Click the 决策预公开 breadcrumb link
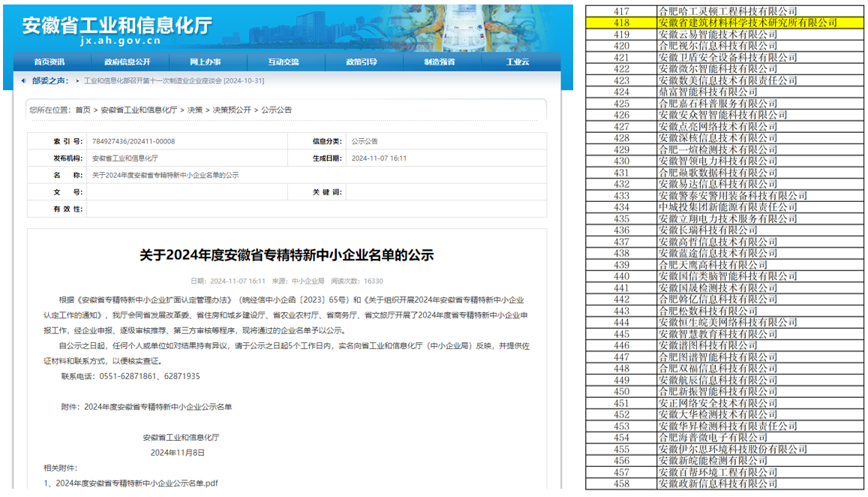 (232, 110)
